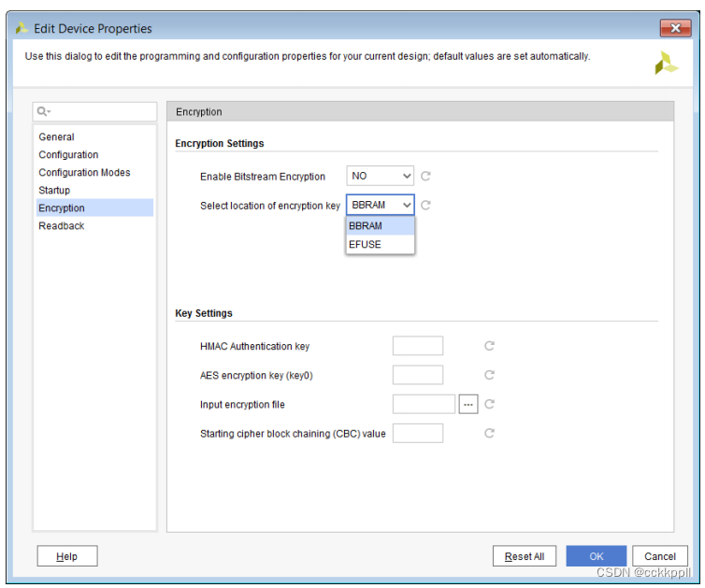Click the Enable Bitstream Encryption label
Image resolution: width=705 pixels, height=588 pixels.
(x=263, y=177)
